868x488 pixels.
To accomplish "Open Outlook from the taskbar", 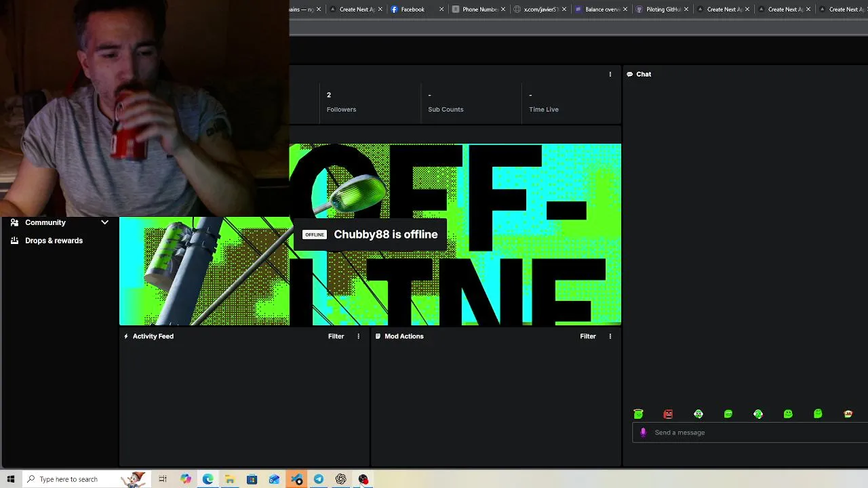I will click(274, 479).
